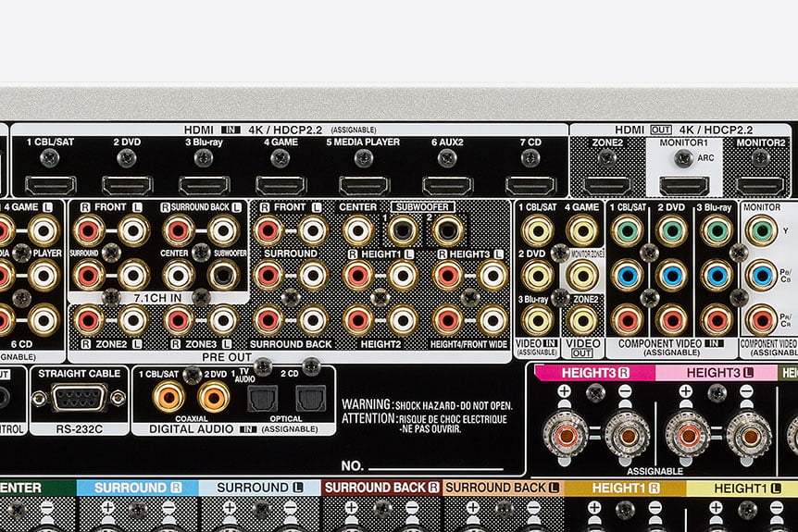Select the component 3 Blu-ray red jack
The height and width of the screenshot is (532, 798).
tap(717, 320)
